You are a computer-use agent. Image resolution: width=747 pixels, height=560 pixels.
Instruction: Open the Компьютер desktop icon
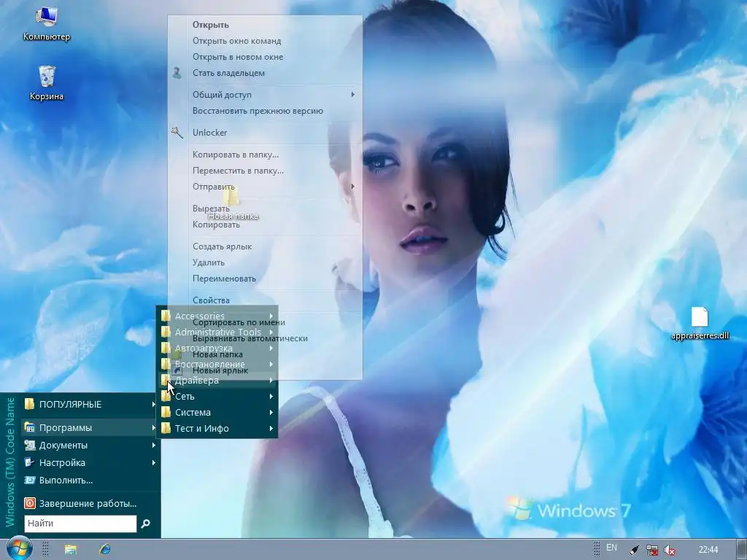click(47, 24)
